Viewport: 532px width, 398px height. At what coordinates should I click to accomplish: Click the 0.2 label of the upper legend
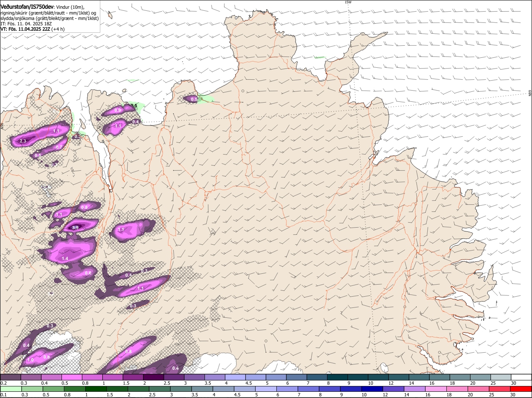(x=3, y=383)
